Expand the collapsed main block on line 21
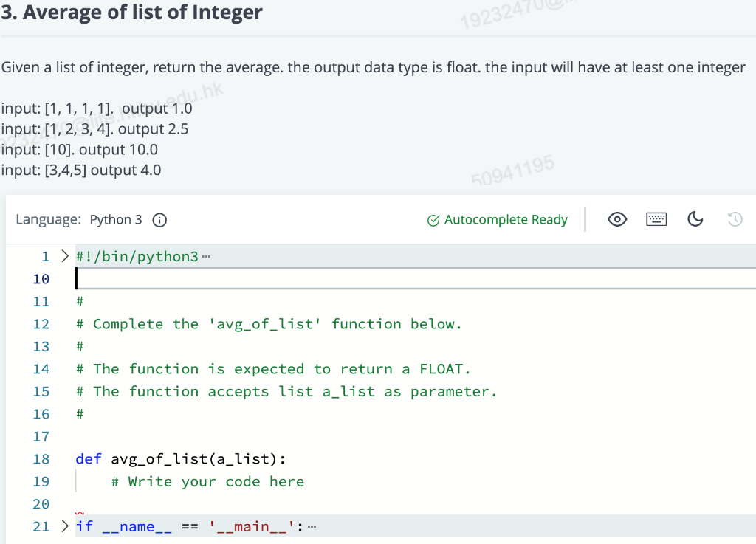The width and height of the screenshot is (756, 544). pyautogui.click(x=63, y=526)
